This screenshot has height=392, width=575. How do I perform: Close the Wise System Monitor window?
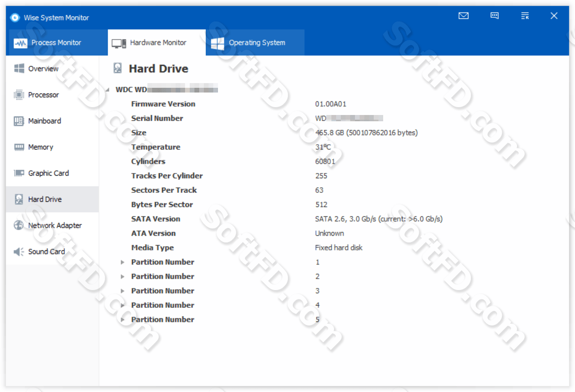[x=554, y=16]
